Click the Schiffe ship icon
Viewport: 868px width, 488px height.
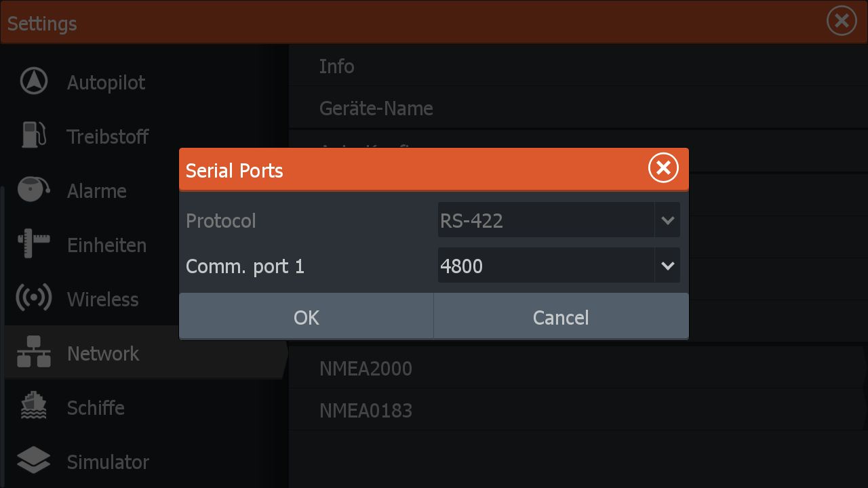tap(33, 407)
